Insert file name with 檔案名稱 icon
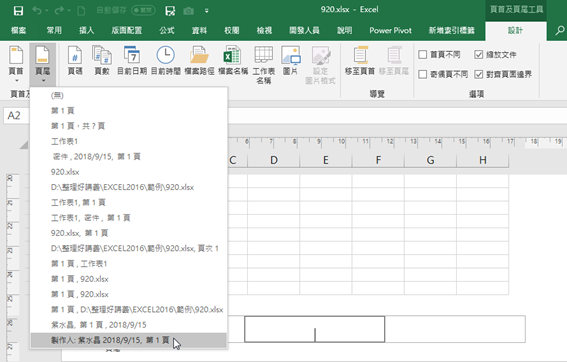 [x=233, y=60]
